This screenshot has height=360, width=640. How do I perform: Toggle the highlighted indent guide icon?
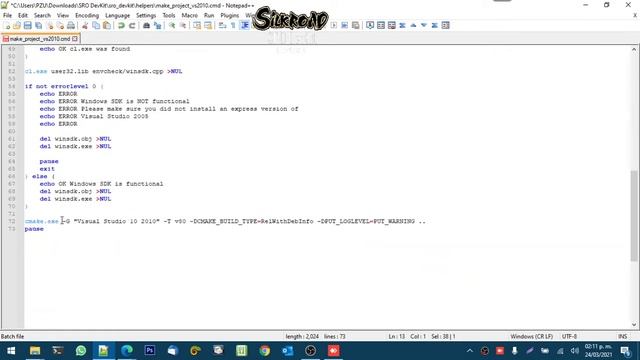coord(244,26)
